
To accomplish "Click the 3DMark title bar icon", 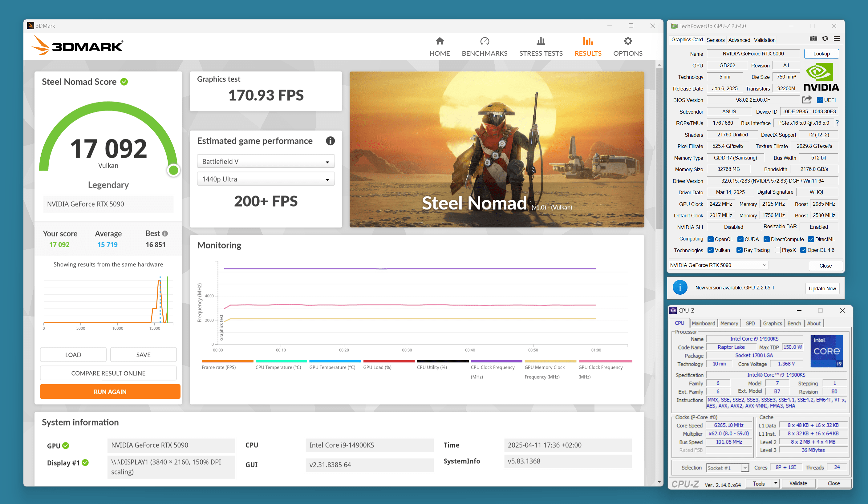I will tap(30, 26).
